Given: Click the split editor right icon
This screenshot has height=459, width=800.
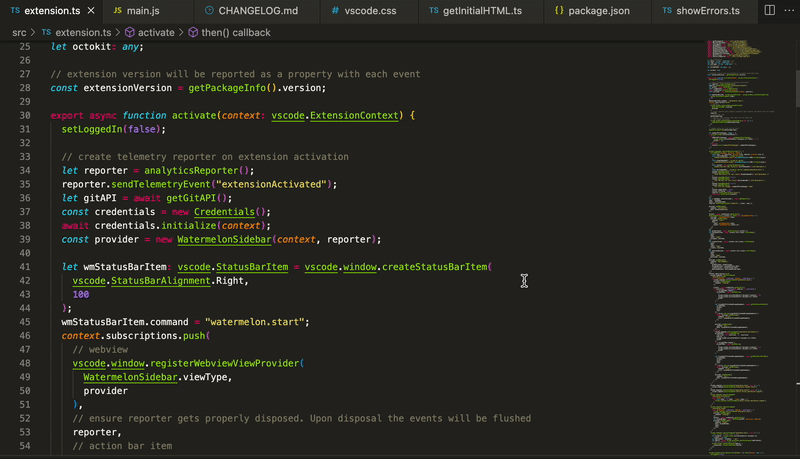Looking at the screenshot, I should pos(770,10).
